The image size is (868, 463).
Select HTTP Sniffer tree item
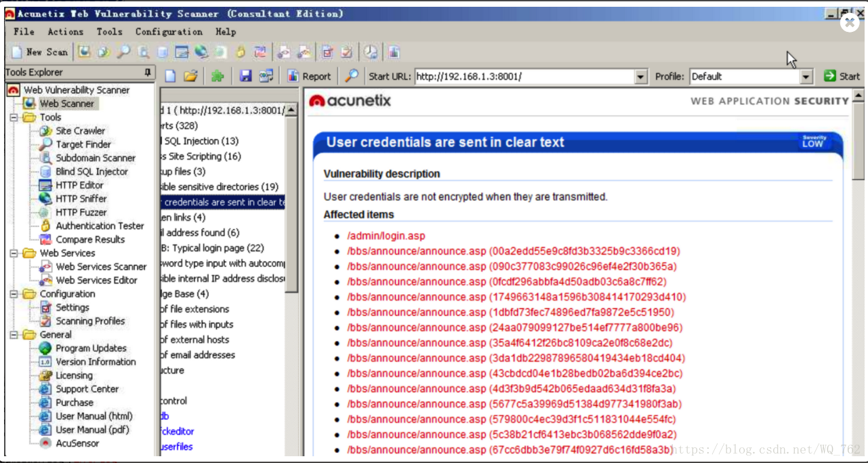point(81,198)
